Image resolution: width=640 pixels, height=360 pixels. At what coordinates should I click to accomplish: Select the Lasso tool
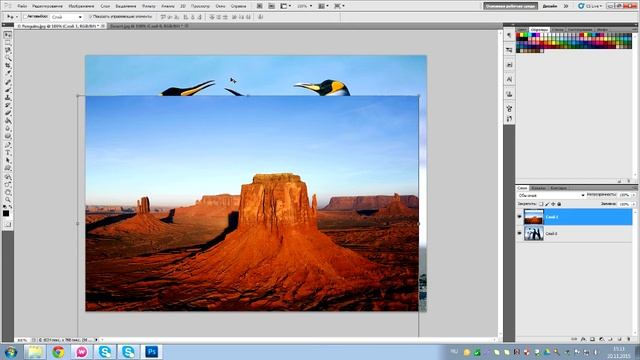[x=8, y=50]
